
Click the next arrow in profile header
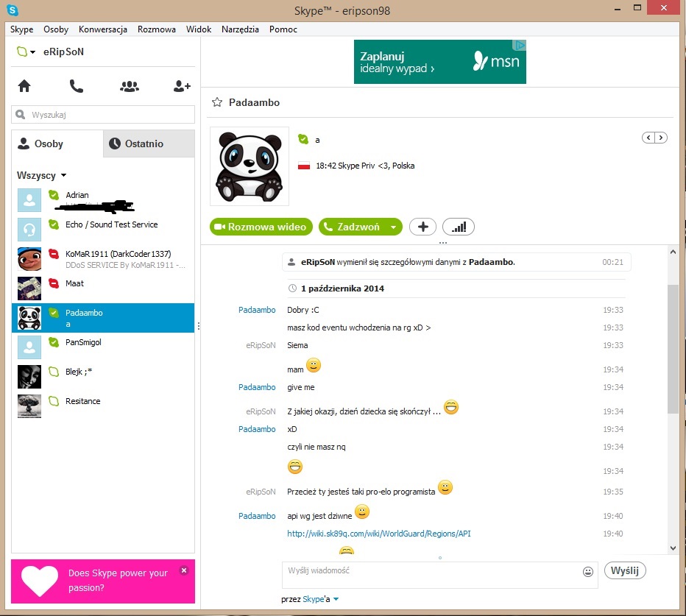pos(661,138)
